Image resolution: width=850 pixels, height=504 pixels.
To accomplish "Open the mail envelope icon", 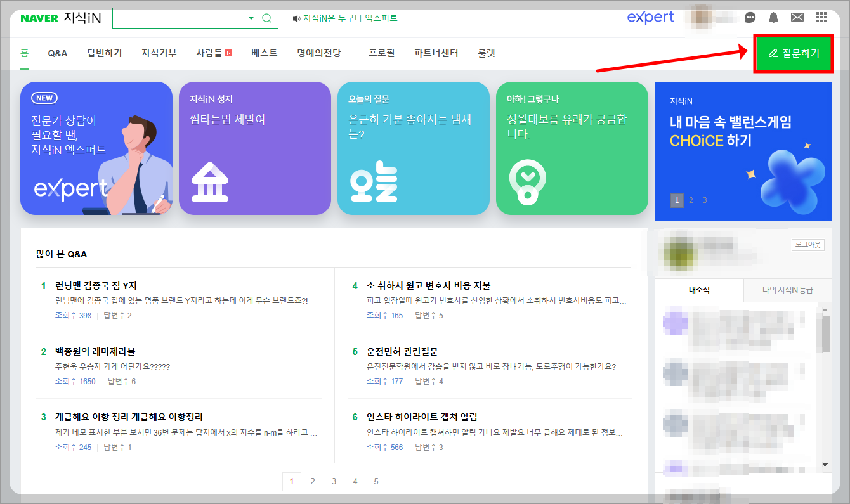I will 797,17.
